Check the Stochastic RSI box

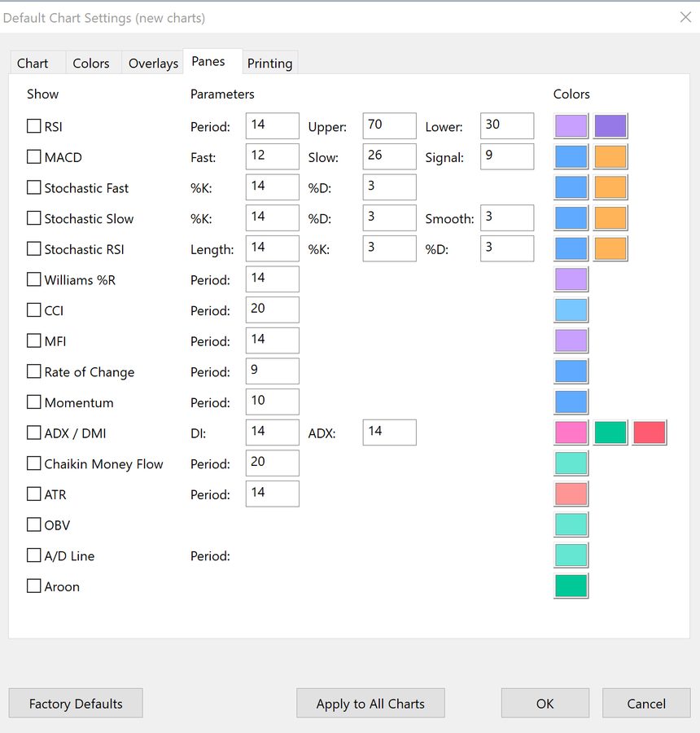pos(33,248)
